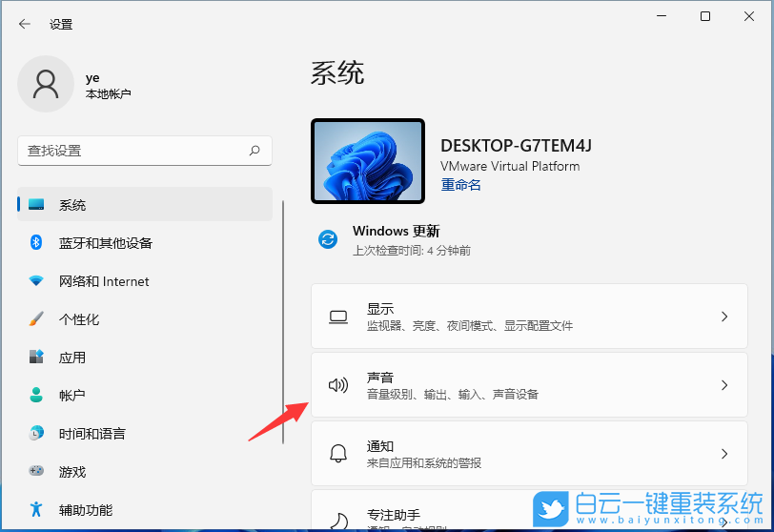Open the 显示 settings card
Image resolution: width=774 pixels, height=532 pixels.
pyautogui.click(x=529, y=317)
